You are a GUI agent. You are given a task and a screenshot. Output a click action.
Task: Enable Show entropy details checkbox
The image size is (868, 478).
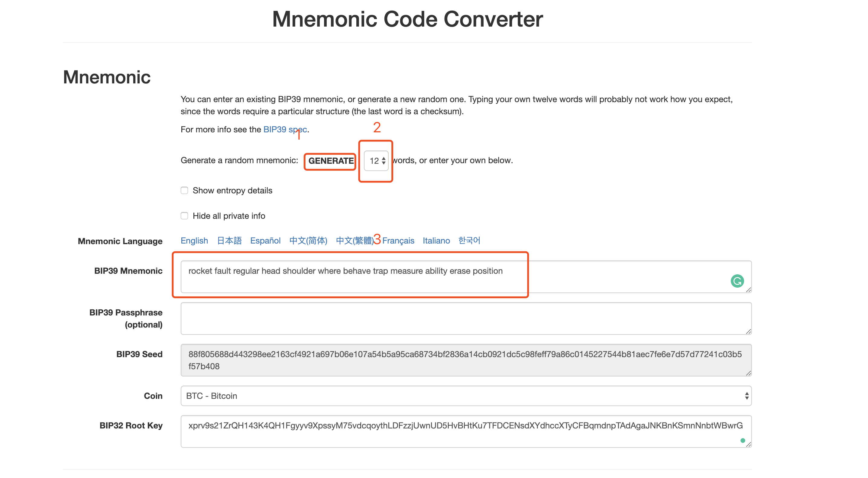click(184, 190)
